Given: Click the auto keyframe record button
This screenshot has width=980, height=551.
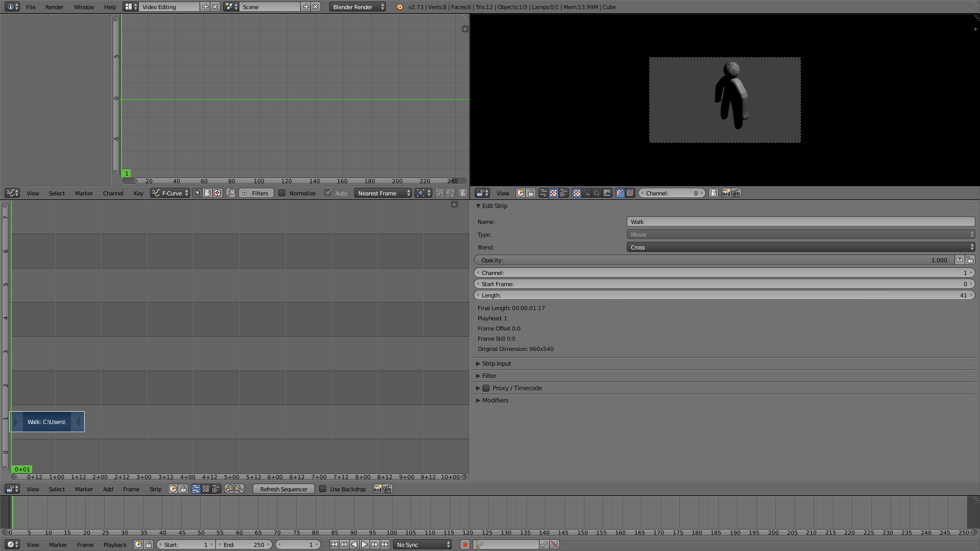Looking at the screenshot, I should point(464,544).
